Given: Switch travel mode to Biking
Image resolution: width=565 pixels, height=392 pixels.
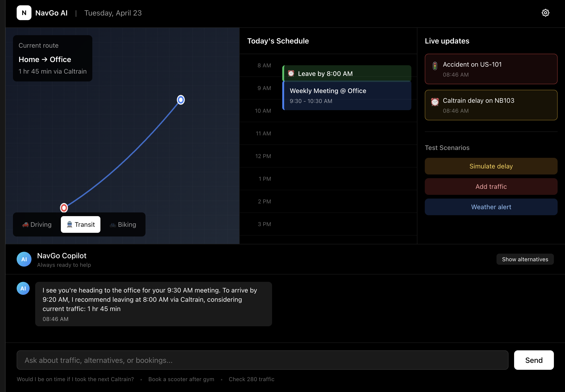Looking at the screenshot, I should click(123, 224).
